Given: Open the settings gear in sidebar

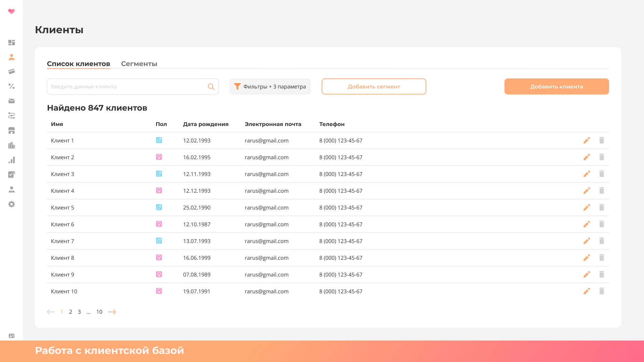Looking at the screenshot, I should [11, 204].
